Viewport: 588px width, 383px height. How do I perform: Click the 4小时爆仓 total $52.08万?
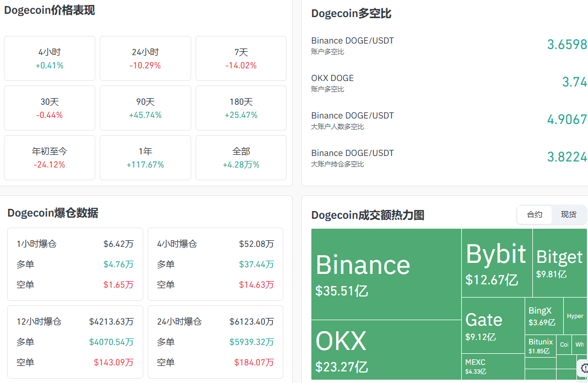256,244
